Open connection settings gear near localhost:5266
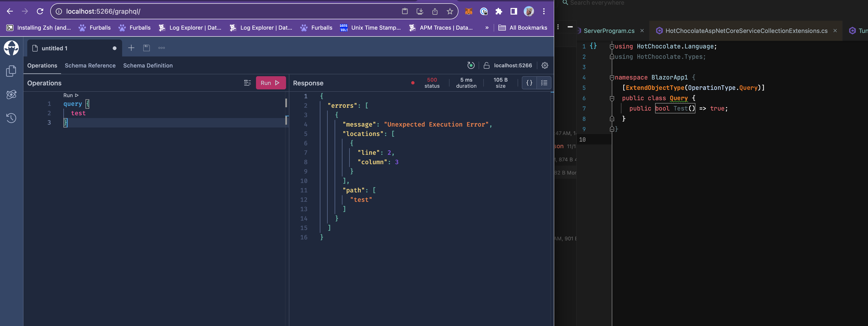The image size is (868, 326). coord(545,65)
